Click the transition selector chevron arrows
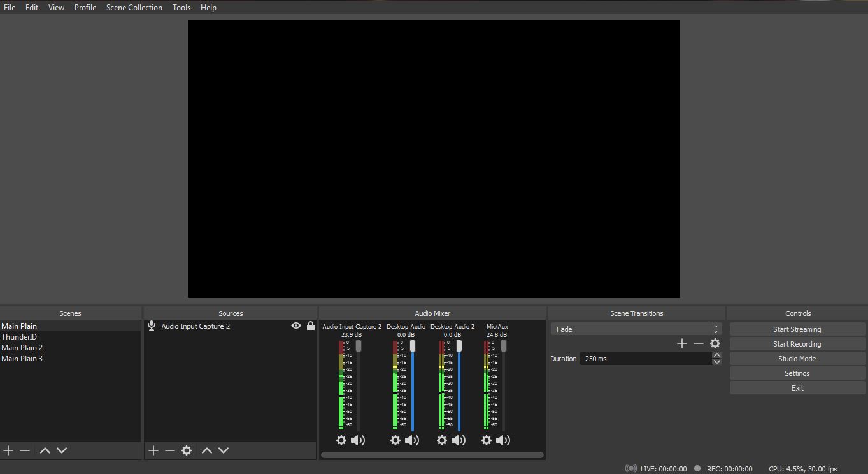 tap(715, 329)
